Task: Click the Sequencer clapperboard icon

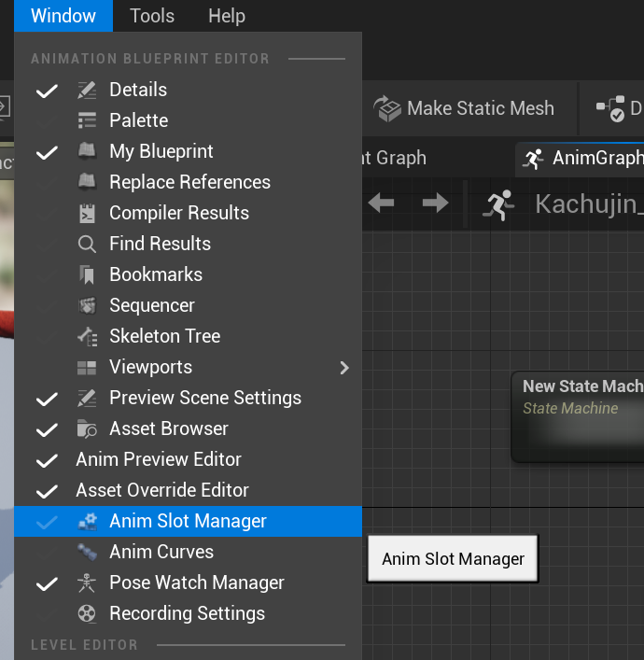Action: [x=87, y=305]
